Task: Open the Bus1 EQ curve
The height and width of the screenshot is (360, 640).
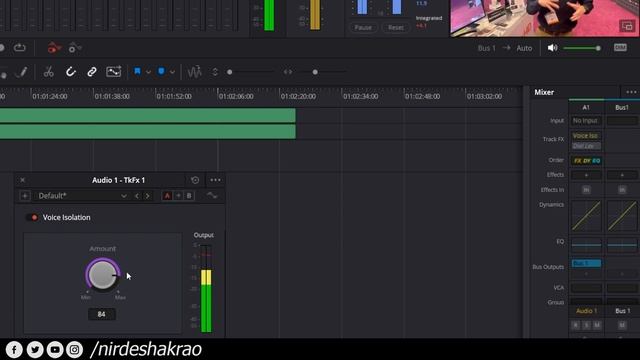Action: tap(622, 245)
